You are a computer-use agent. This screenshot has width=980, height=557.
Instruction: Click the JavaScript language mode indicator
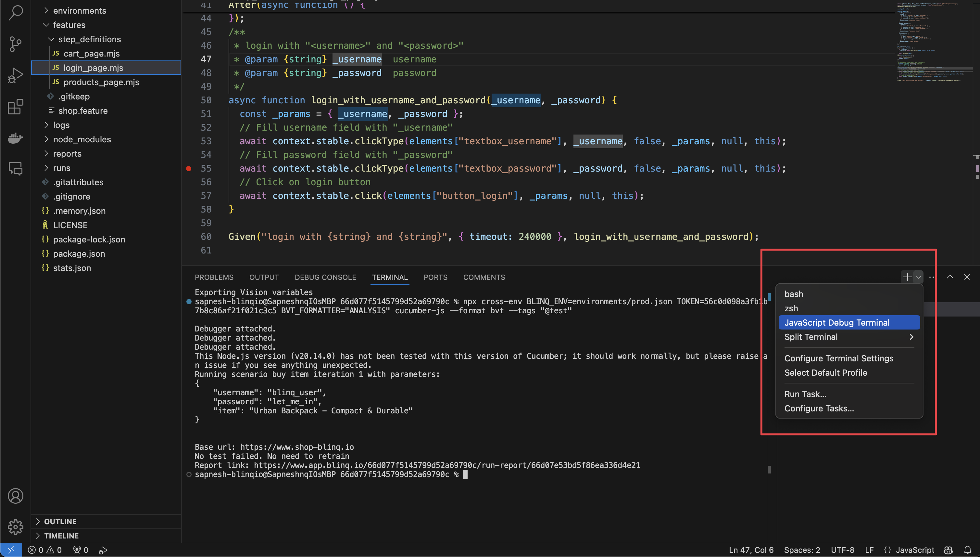click(x=915, y=550)
